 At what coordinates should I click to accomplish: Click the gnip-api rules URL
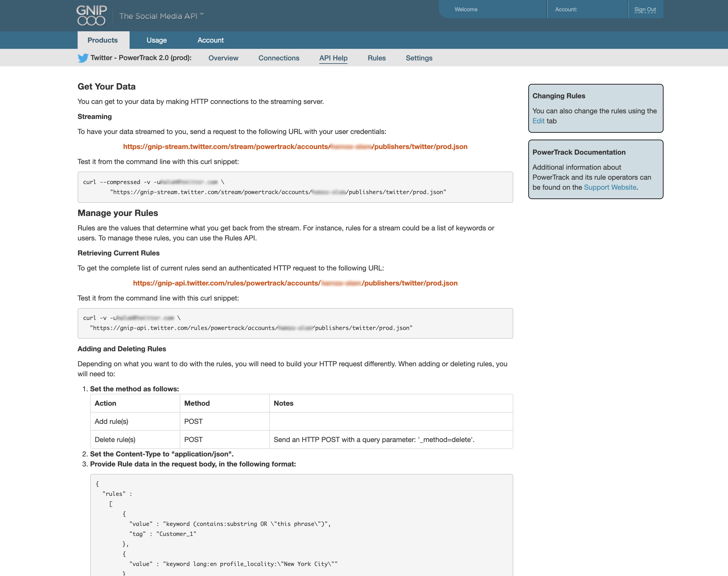point(295,283)
